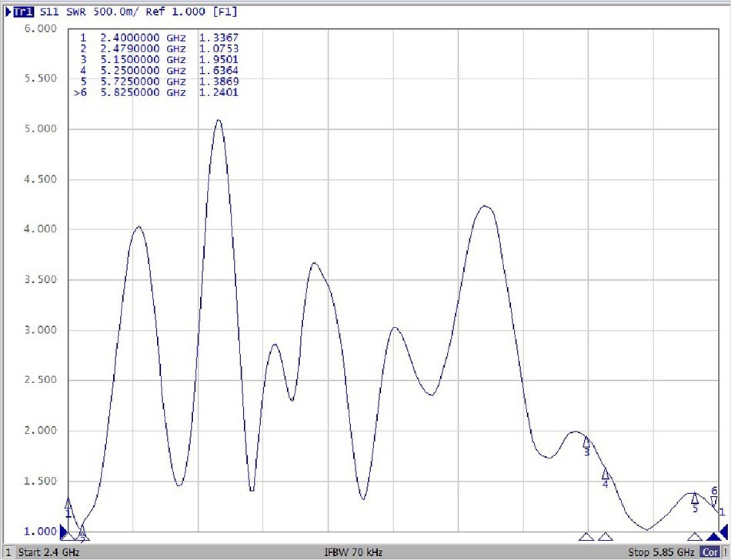Click the 6.000 top scale label

tap(40, 28)
